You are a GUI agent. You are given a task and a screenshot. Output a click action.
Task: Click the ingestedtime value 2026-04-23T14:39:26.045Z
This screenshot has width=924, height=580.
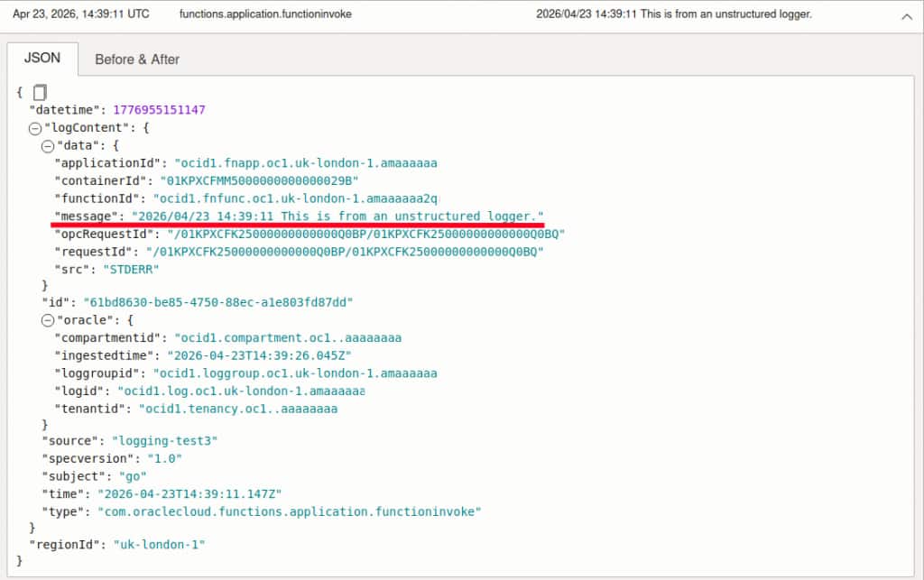click(x=259, y=355)
